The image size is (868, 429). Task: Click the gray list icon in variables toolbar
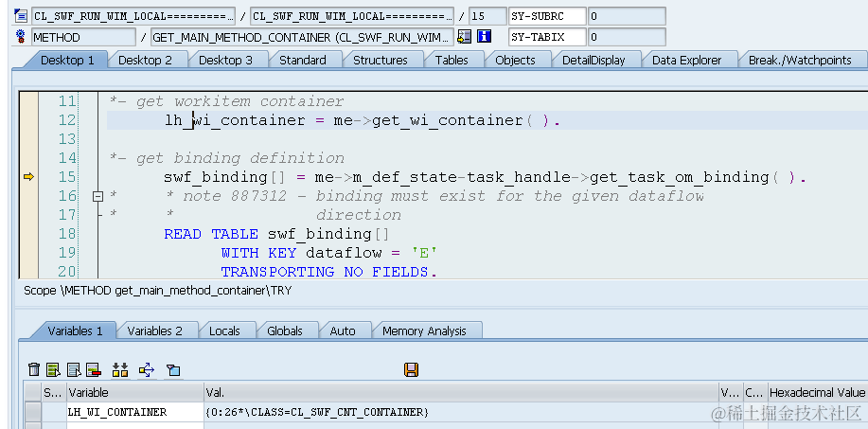(74, 369)
